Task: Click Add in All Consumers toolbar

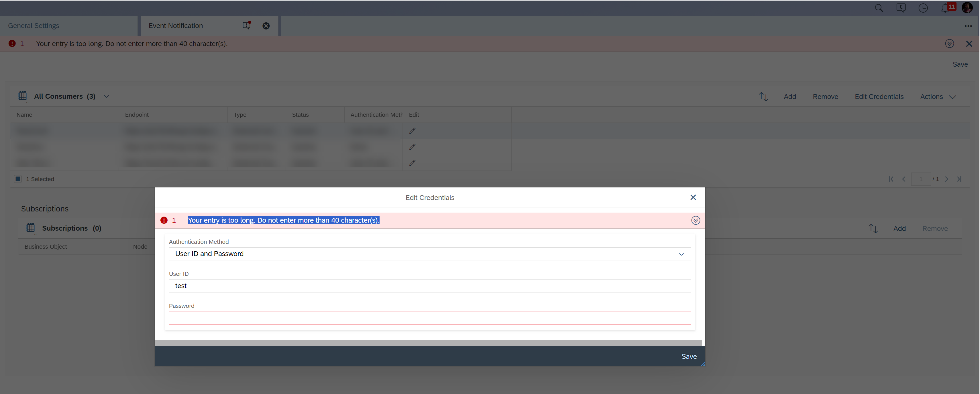Action: [790, 97]
